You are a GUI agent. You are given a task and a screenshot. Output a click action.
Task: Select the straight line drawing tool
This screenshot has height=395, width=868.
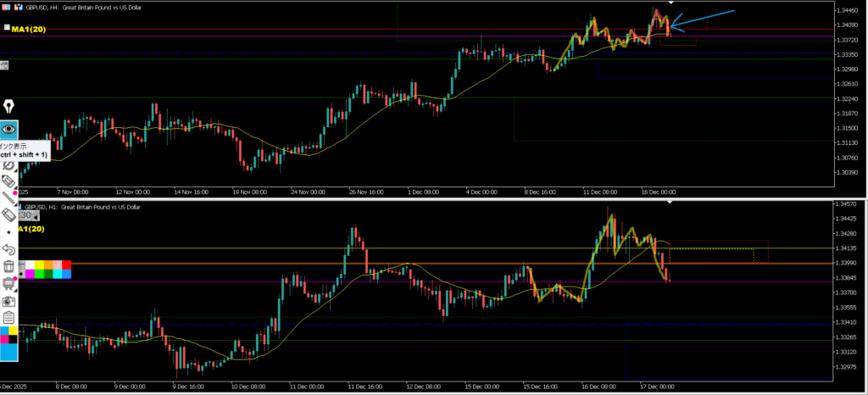click(9, 197)
